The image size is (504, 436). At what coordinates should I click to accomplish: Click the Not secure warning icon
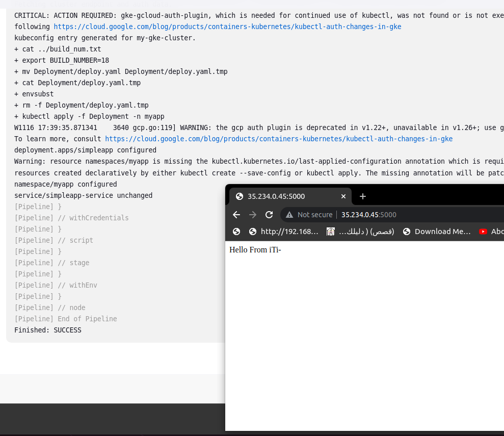[290, 214]
